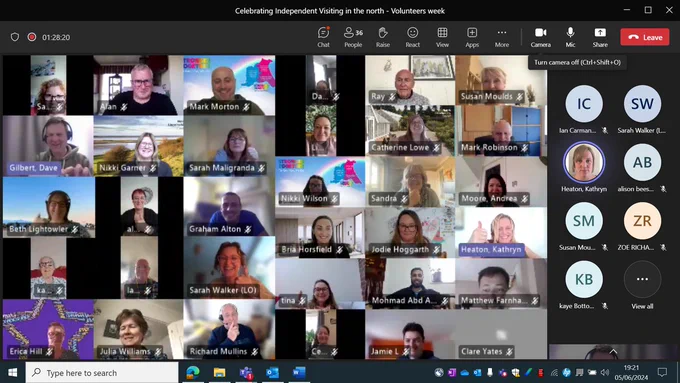The image size is (680, 383).
Task: Share your screen content
Action: (x=600, y=37)
